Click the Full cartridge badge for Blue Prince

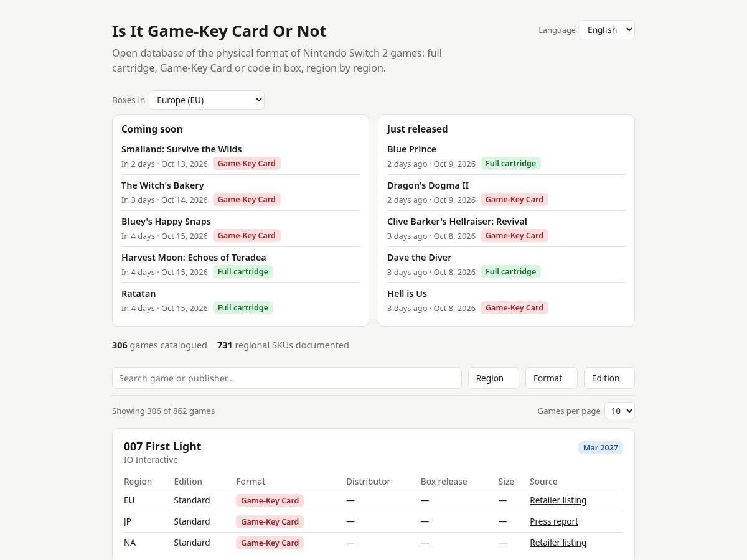pos(510,164)
